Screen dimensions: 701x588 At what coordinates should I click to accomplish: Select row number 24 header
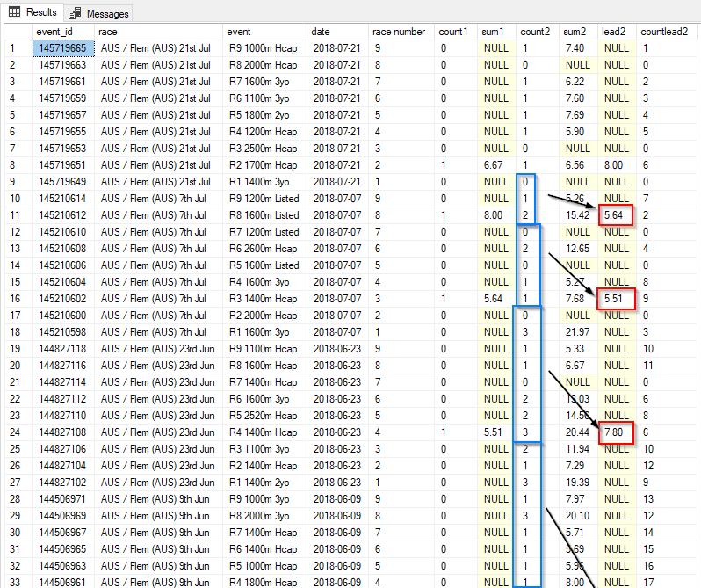tap(18, 432)
